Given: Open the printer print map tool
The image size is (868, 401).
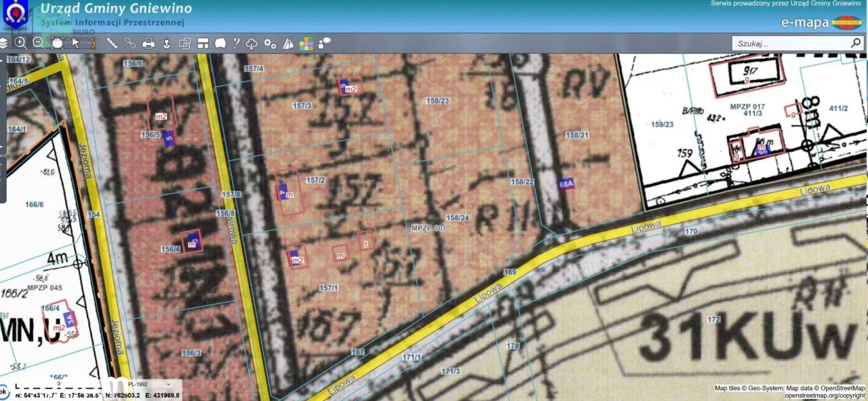Looking at the screenshot, I should click(149, 43).
